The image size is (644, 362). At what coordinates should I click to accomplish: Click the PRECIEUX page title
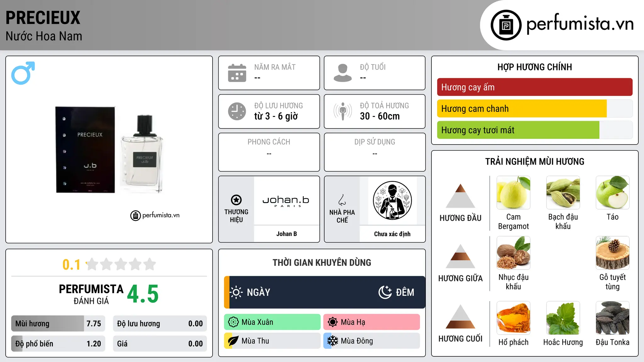tap(43, 18)
